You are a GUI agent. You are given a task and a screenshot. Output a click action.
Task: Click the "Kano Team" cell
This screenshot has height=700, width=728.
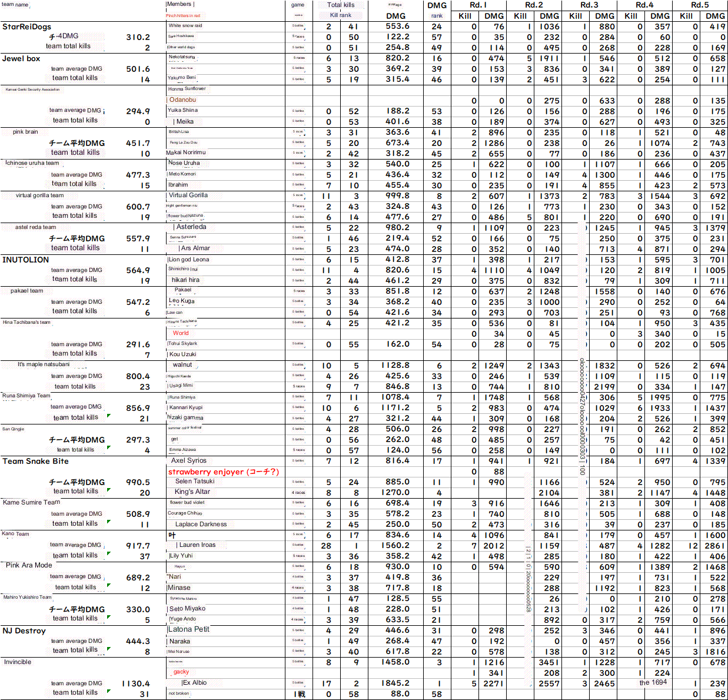point(15,534)
